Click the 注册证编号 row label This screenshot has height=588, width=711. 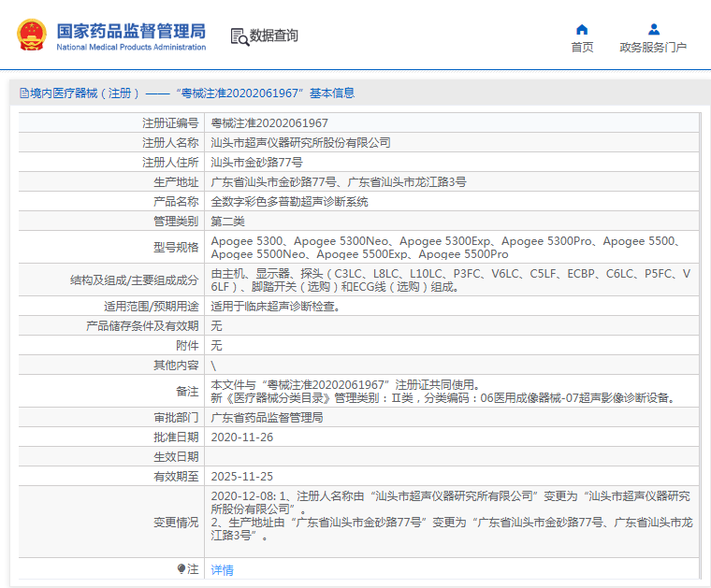[170, 123]
